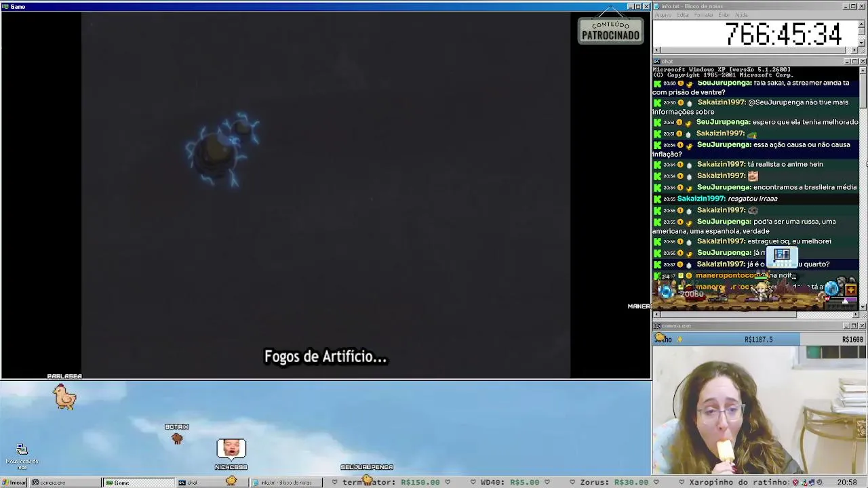The width and height of the screenshot is (868, 488).
Task: Click the Game window title bar icon
Action: [x=5, y=7]
